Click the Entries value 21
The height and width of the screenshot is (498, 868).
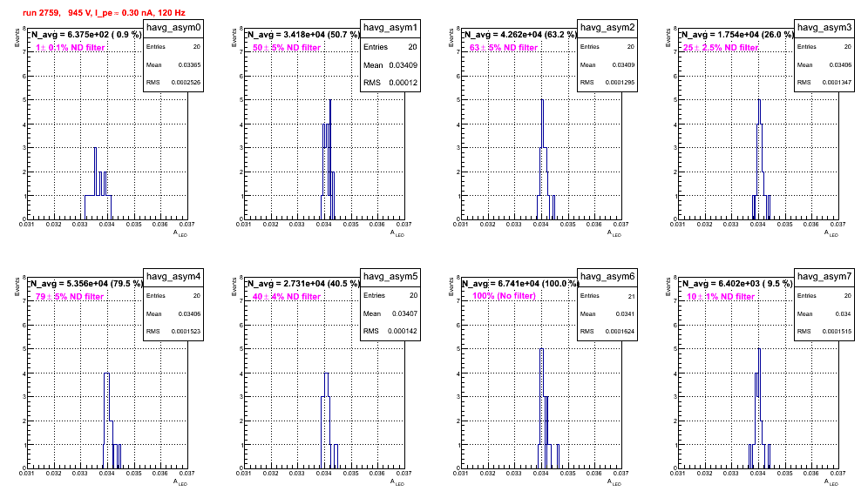(631, 296)
